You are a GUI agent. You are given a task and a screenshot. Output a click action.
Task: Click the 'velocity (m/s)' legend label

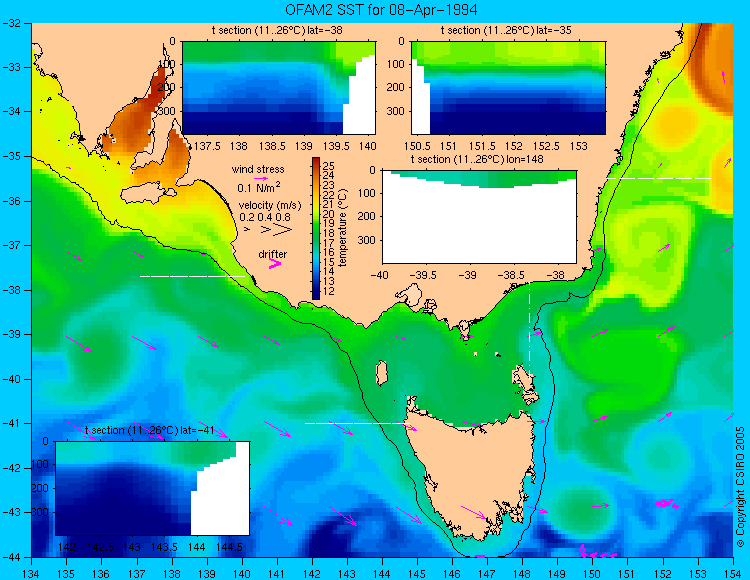tap(270, 206)
